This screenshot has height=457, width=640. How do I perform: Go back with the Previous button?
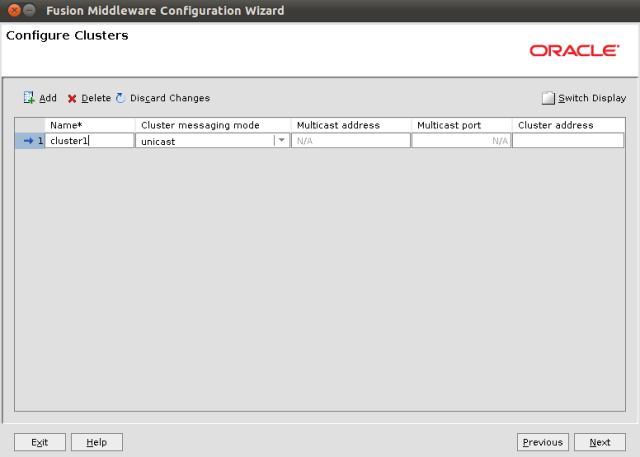(x=542, y=442)
